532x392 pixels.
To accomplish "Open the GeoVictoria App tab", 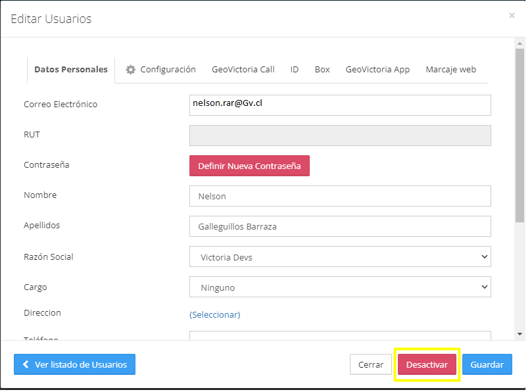I will click(x=377, y=70).
